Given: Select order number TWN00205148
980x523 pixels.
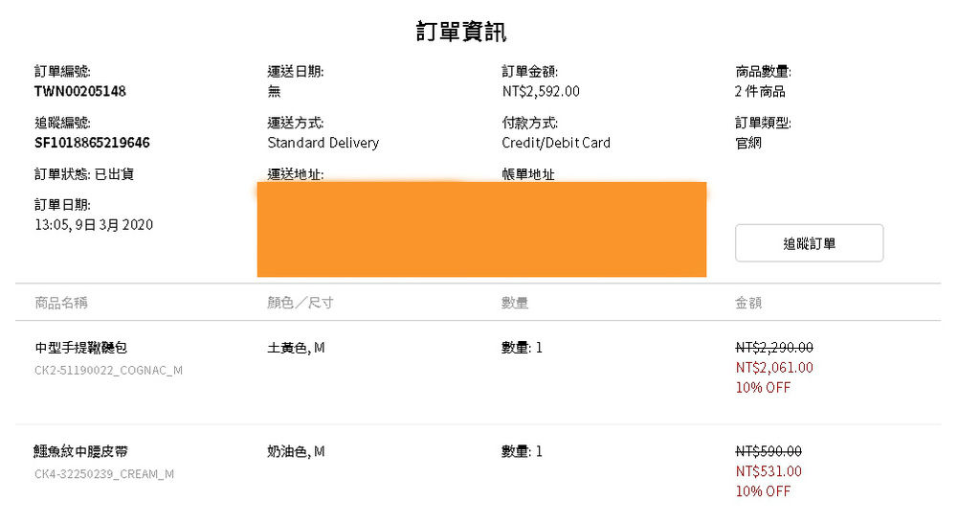Looking at the screenshot, I should (x=80, y=91).
